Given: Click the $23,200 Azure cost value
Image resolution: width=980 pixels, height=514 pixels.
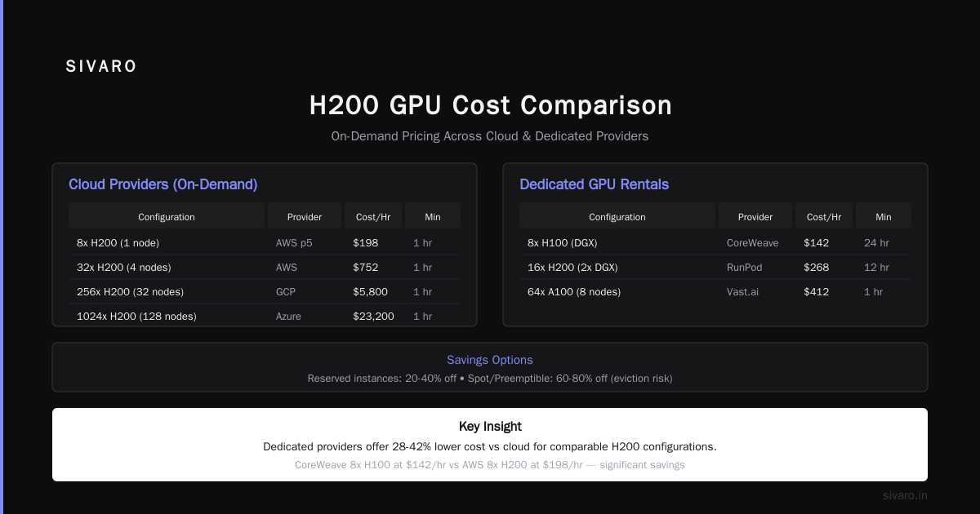Looking at the screenshot, I should [x=373, y=316].
